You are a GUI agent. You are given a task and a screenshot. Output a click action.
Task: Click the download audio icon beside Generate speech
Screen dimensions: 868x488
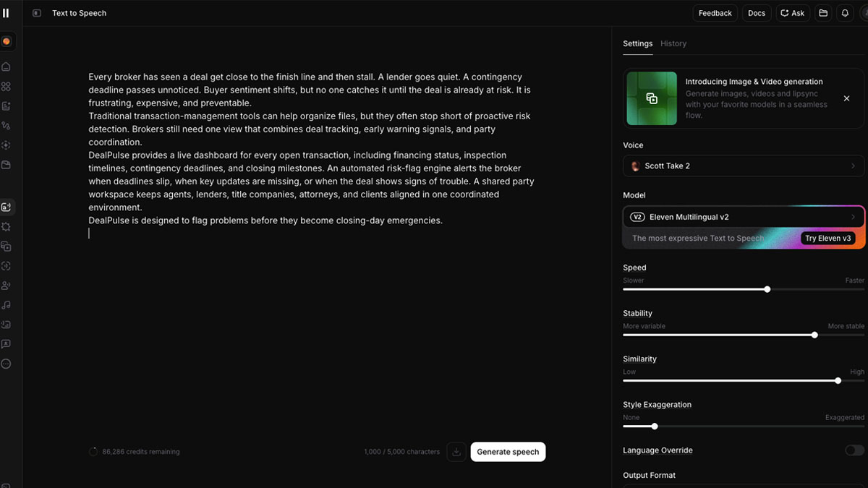click(x=456, y=452)
